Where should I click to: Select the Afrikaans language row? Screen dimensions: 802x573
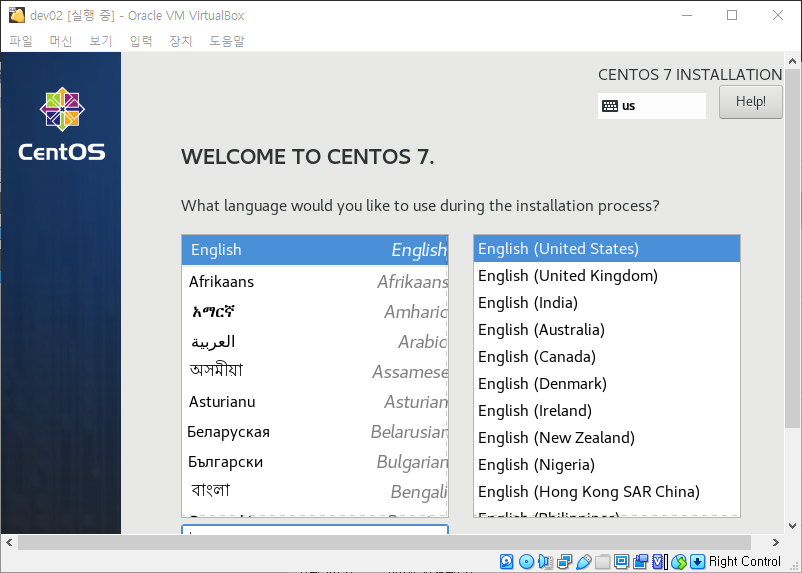315,281
